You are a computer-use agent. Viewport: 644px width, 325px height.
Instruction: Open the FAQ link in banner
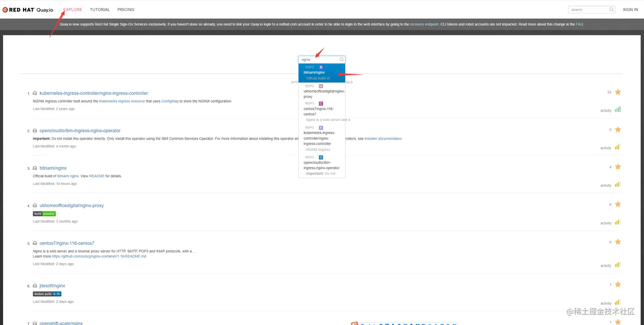(x=579, y=24)
